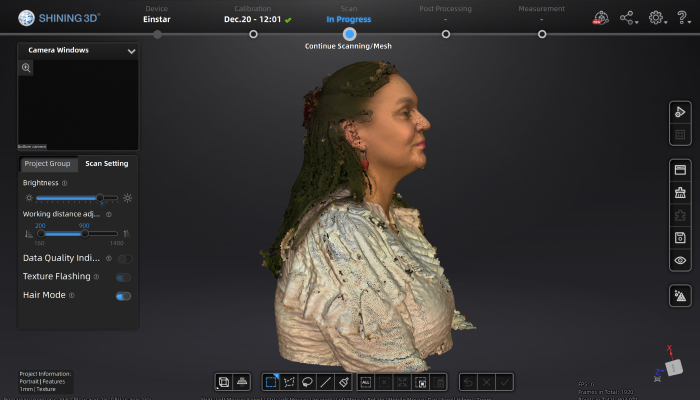
Task: Click the "1mm | Texture" text
Action: [38, 389]
